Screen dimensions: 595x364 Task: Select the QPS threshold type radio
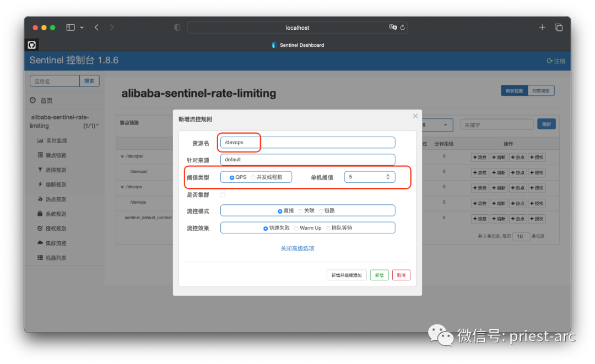[232, 177]
